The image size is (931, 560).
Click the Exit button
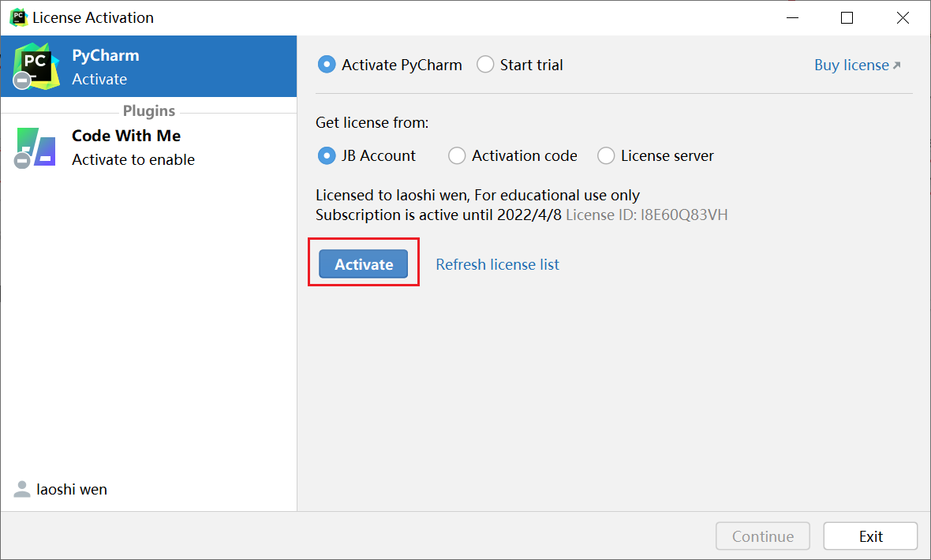point(870,536)
